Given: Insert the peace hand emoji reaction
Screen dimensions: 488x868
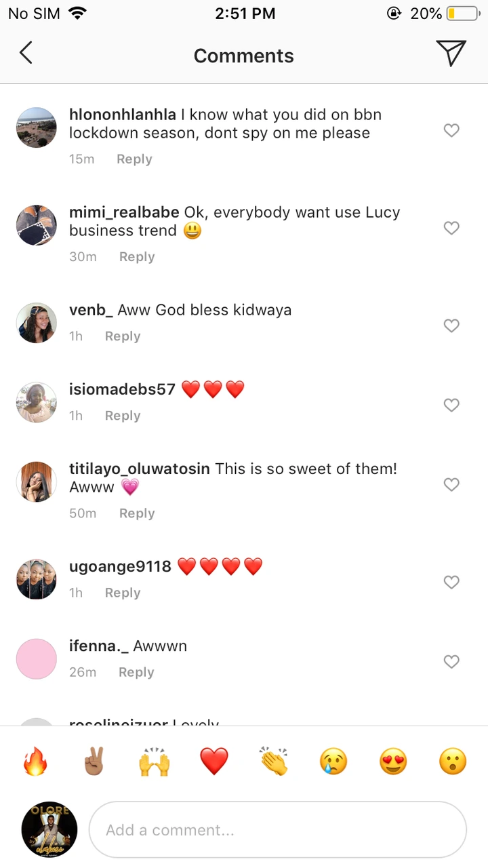Looking at the screenshot, I should [94, 762].
